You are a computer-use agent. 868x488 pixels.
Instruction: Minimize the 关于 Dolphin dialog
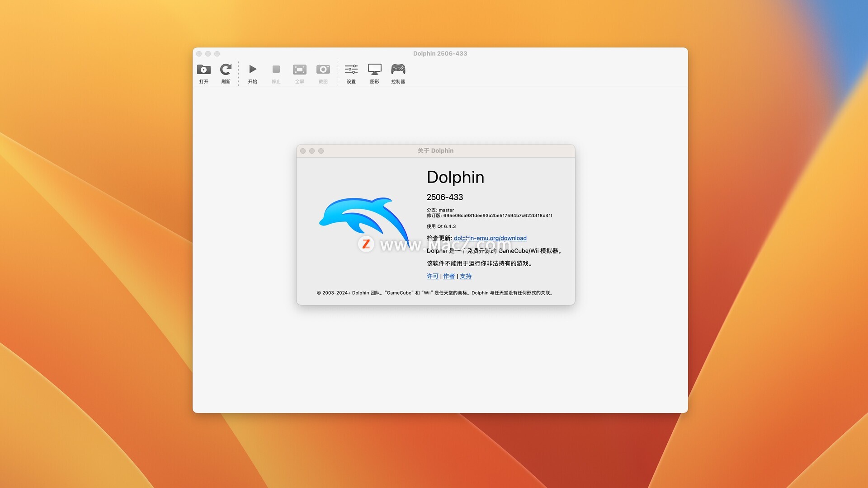(312, 151)
